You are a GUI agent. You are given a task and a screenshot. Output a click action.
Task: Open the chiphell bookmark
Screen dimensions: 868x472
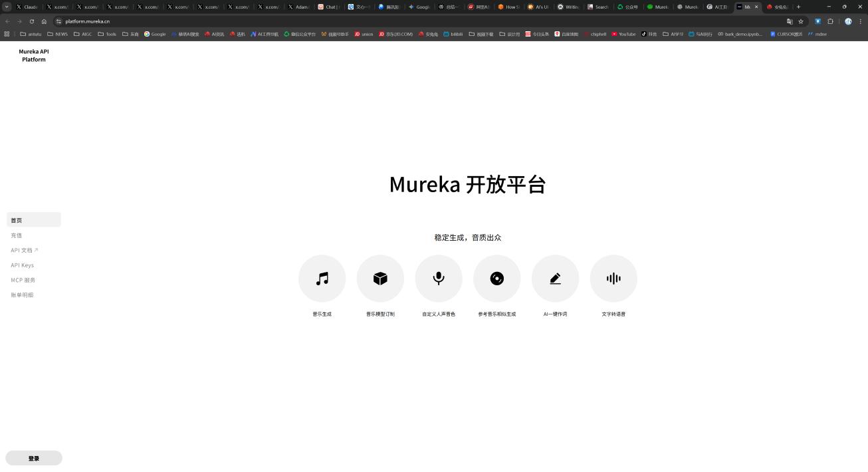(x=595, y=34)
